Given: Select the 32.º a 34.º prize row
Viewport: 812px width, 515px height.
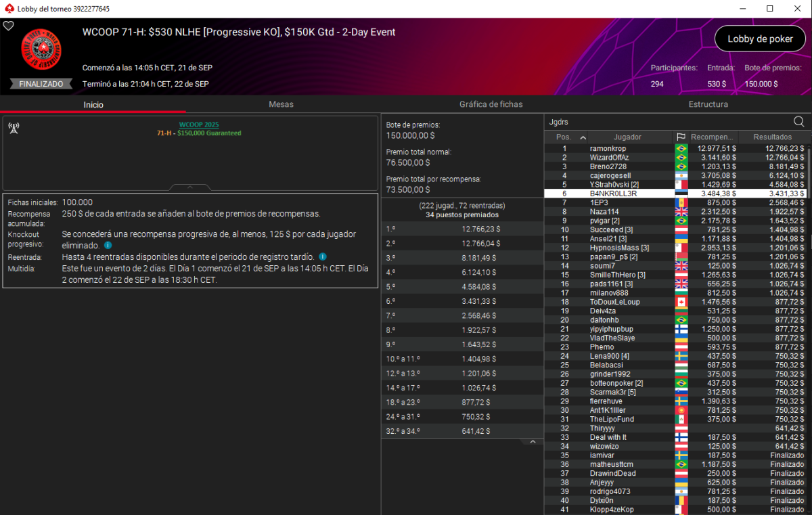Looking at the screenshot, I should click(x=461, y=430).
